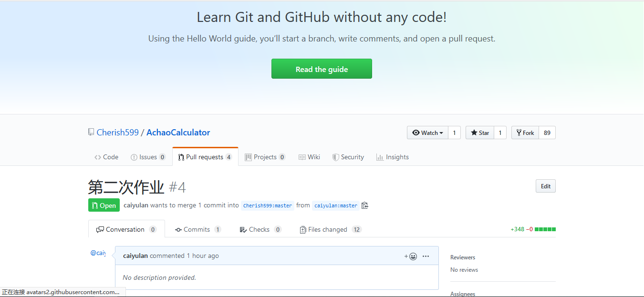Click the "No description provided." comment text
The image size is (644, 297).
[159, 277]
